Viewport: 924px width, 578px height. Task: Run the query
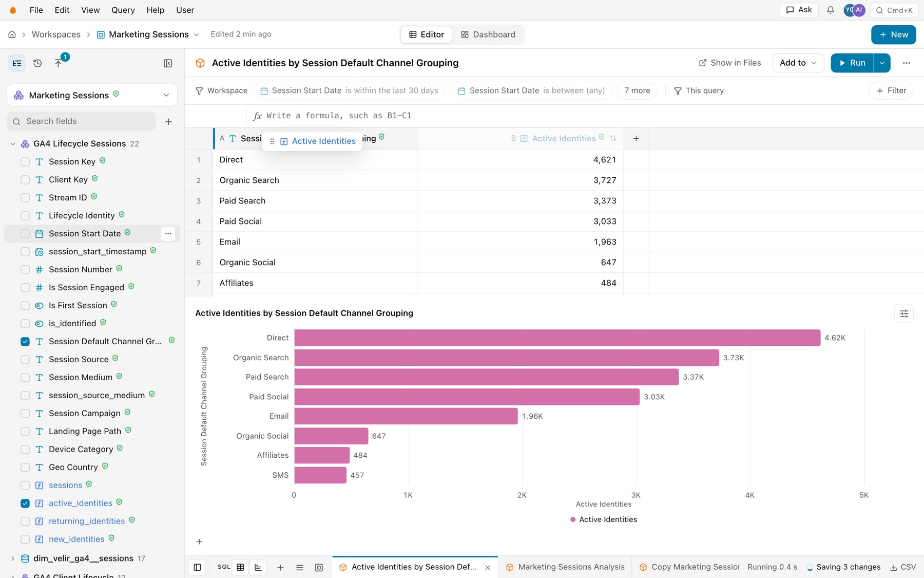[x=852, y=63]
